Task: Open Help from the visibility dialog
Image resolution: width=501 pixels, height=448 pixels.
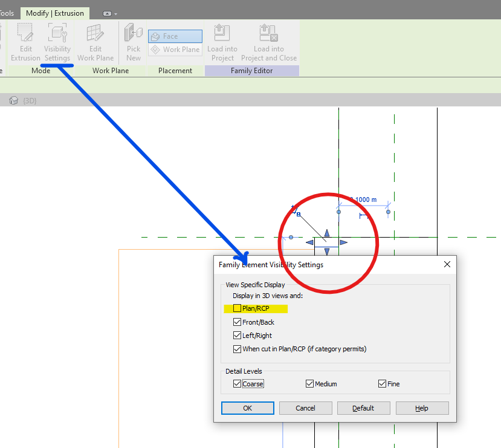Action: [x=422, y=408]
